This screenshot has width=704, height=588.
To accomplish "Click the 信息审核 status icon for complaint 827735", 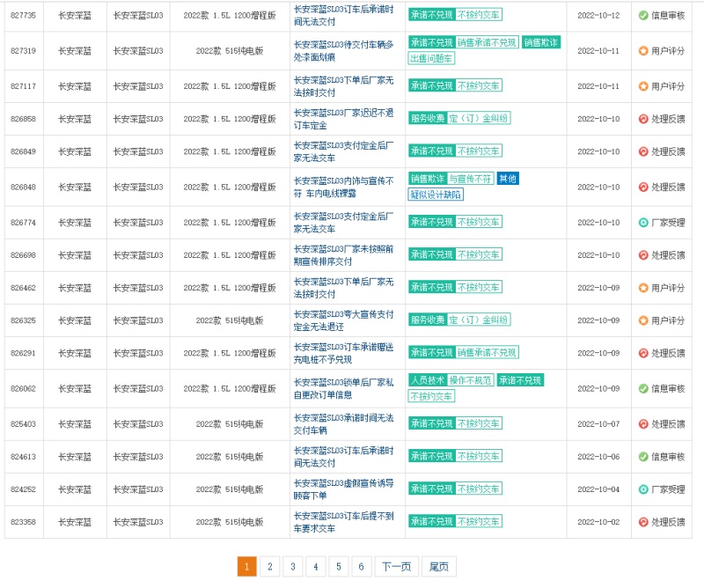I will tap(643, 15).
